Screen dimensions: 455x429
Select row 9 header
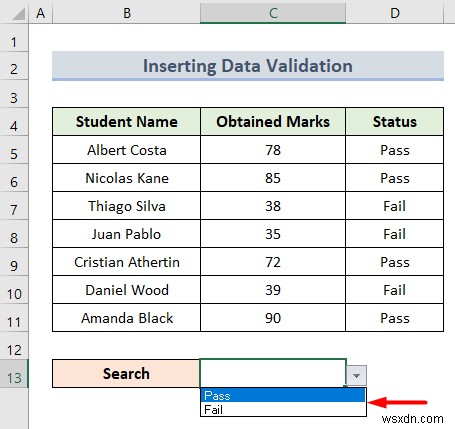click(x=14, y=262)
